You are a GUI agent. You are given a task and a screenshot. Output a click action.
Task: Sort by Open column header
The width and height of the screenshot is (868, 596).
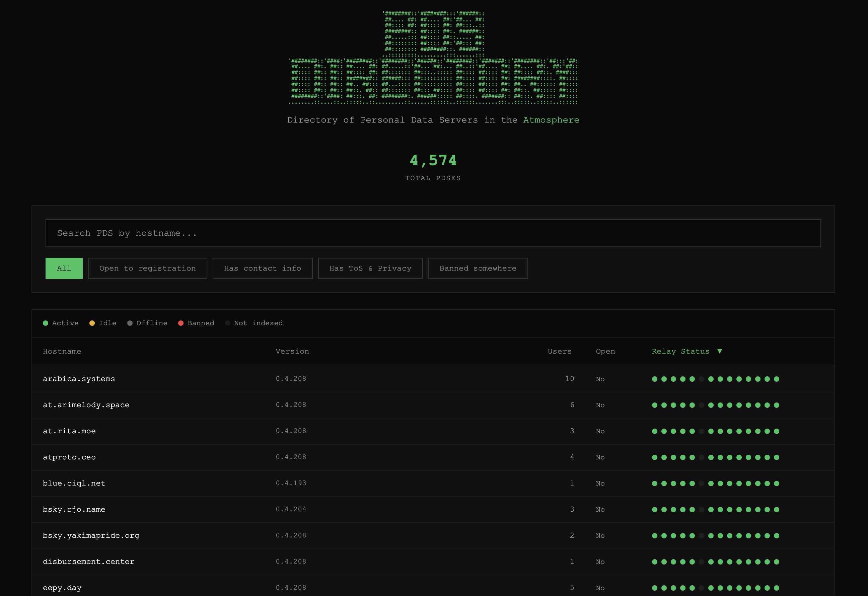(x=605, y=351)
